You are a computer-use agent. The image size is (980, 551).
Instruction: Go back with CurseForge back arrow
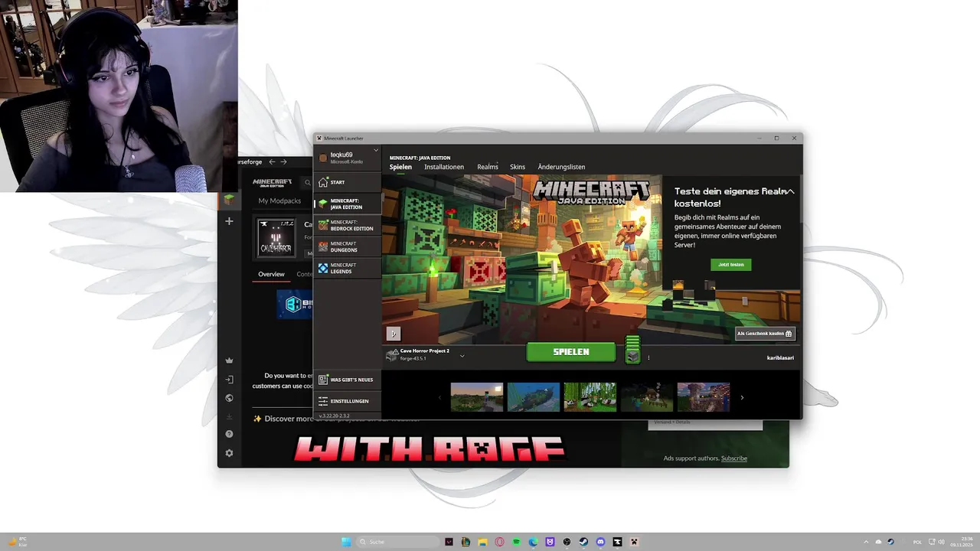pyautogui.click(x=272, y=161)
